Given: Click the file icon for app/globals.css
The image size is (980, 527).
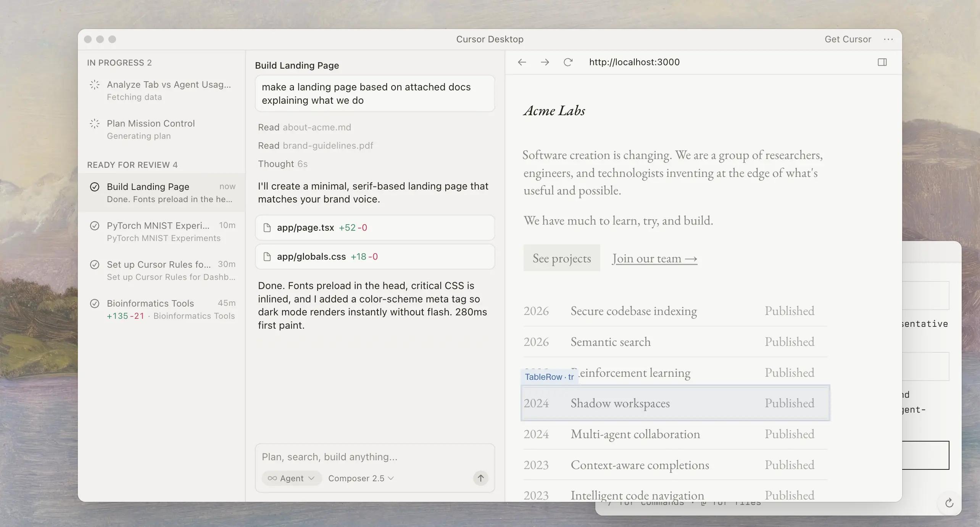Looking at the screenshot, I should [267, 257].
